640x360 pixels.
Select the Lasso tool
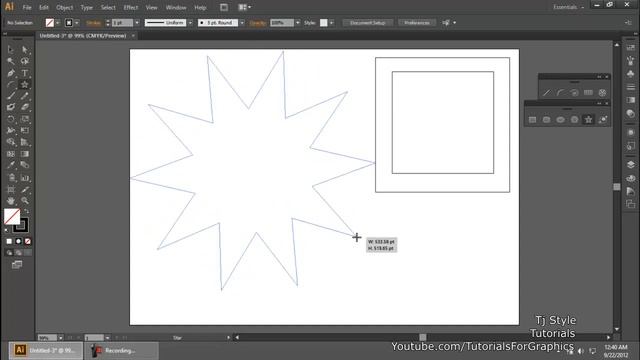[24, 61]
